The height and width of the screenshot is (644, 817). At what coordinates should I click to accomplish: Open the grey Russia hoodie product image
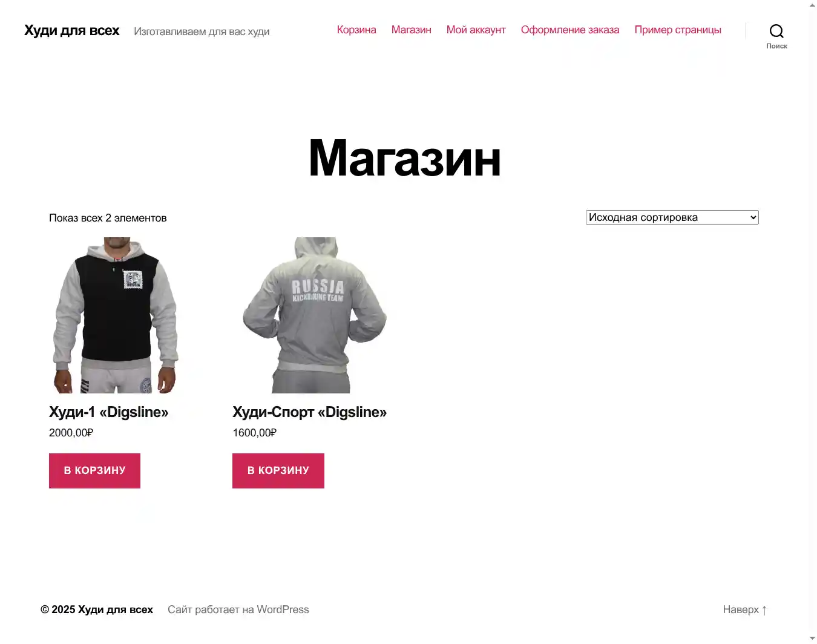point(313,315)
